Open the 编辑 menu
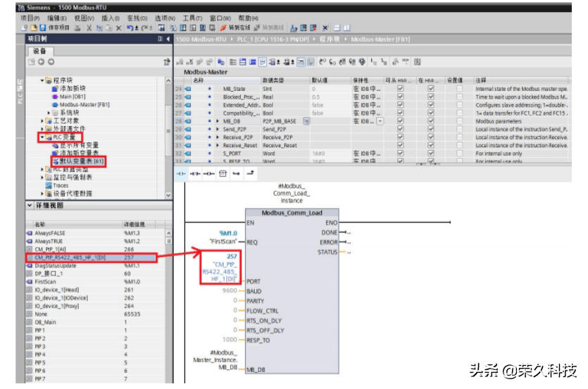Image resolution: width=588 pixels, height=389 pixels. click(x=56, y=18)
